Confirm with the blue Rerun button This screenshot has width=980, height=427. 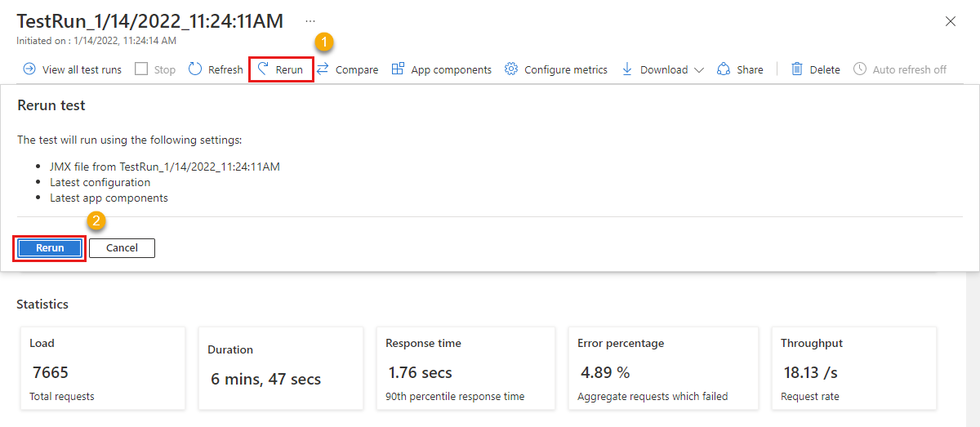point(50,248)
